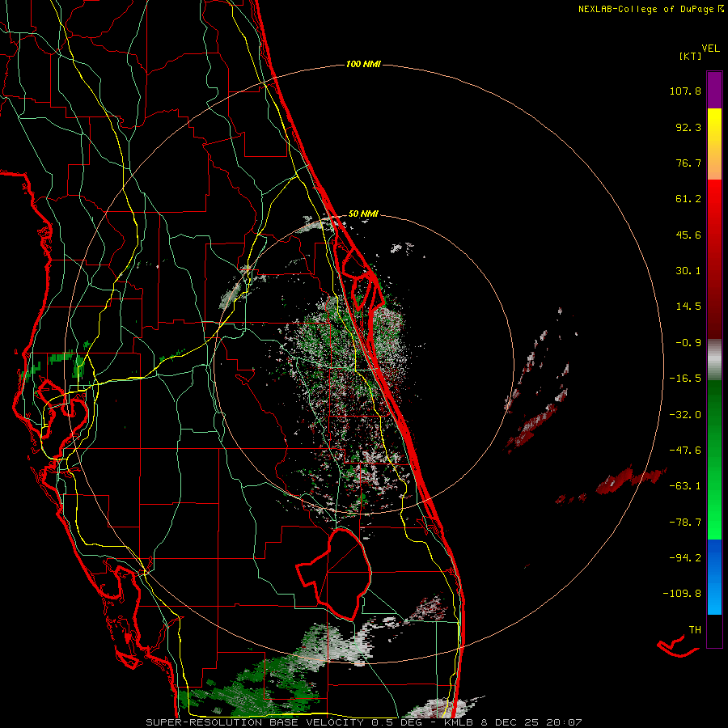
Task: Select the 76.7 legend value
Action: click(x=688, y=163)
